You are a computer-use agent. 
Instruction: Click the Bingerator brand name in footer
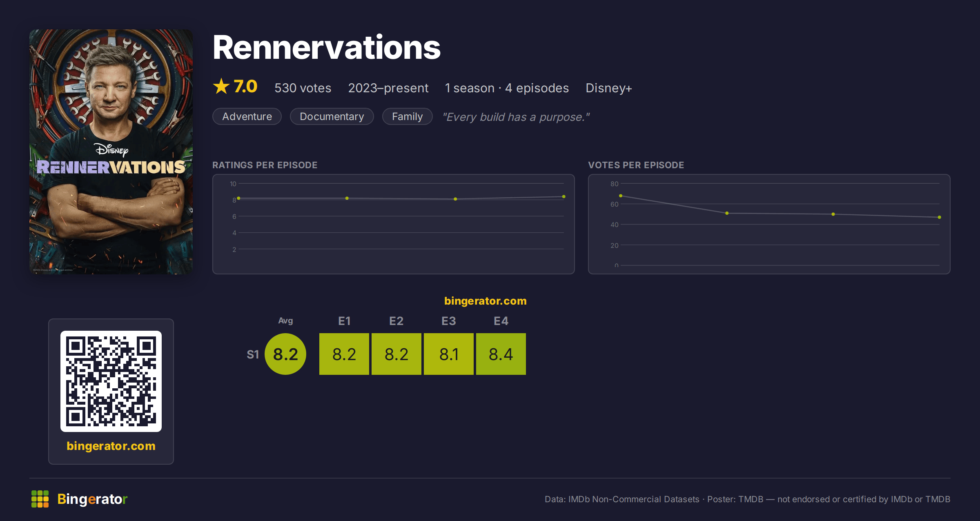click(x=93, y=499)
